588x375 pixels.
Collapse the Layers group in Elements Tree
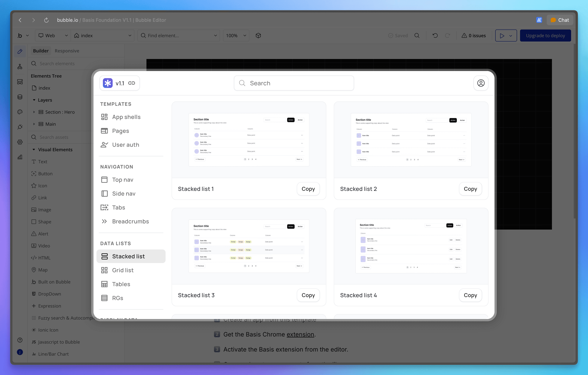point(34,100)
